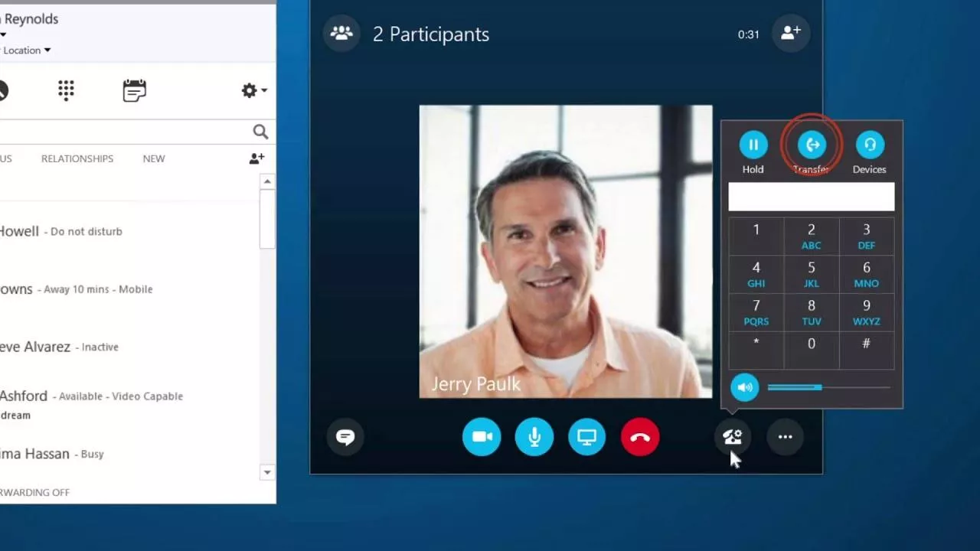Open the instant message chat bubble
Screen dimensions: 980x551
point(345,437)
